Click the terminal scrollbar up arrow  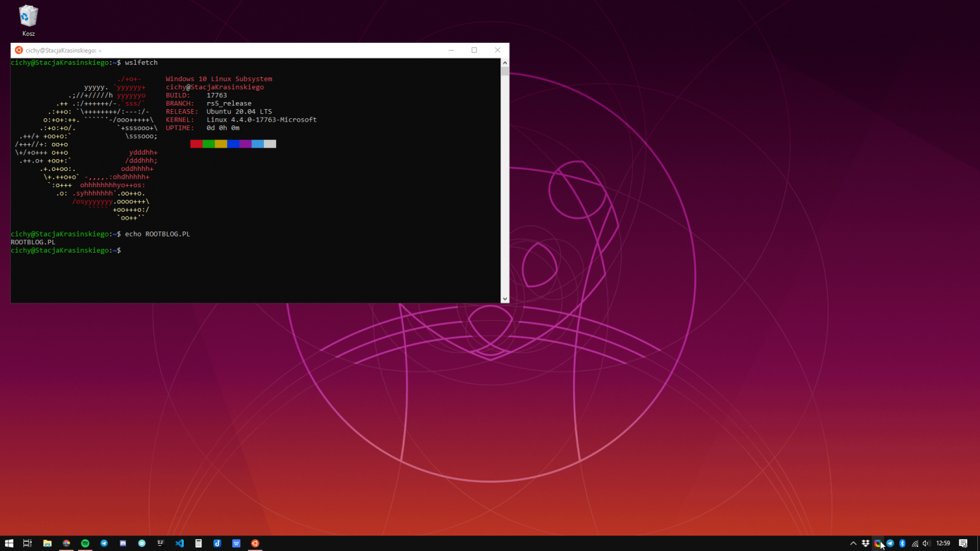(504, 63)
